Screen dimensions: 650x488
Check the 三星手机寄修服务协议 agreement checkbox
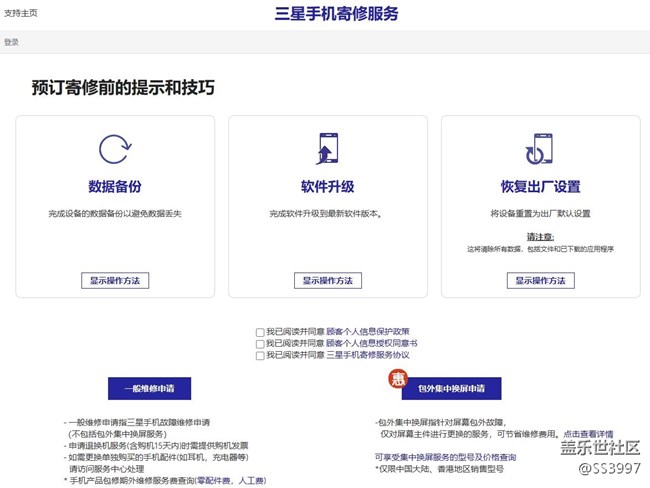[260, 355]
